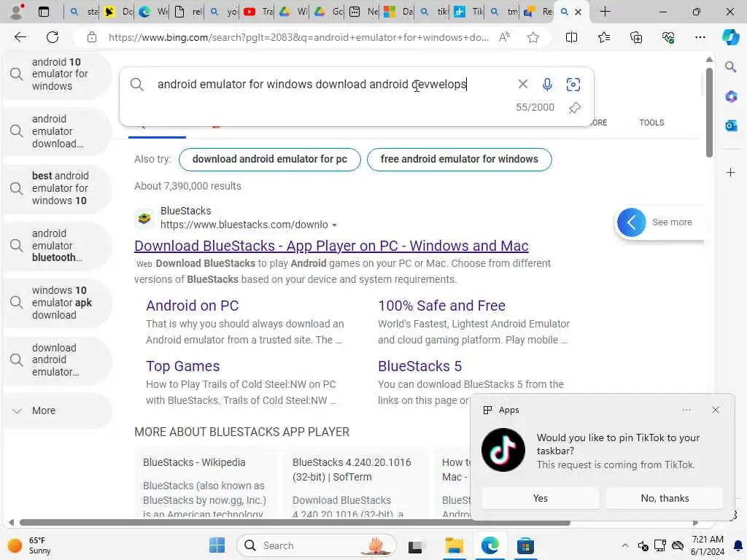View site information lock icon
The height and width of the screenshot is (560, 747).
point(91,37)
